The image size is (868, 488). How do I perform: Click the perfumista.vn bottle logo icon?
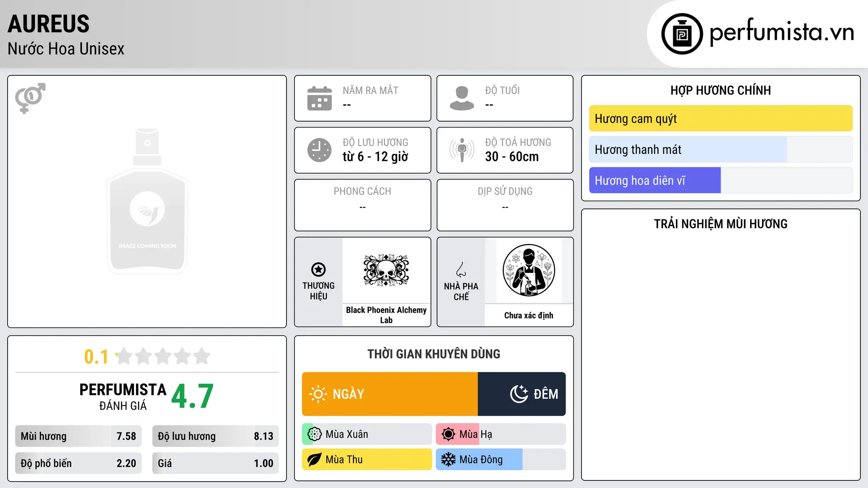(x=682, y=34)
